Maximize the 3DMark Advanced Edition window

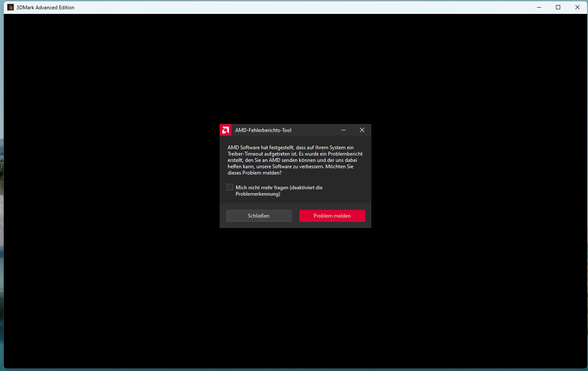(558, 7)
